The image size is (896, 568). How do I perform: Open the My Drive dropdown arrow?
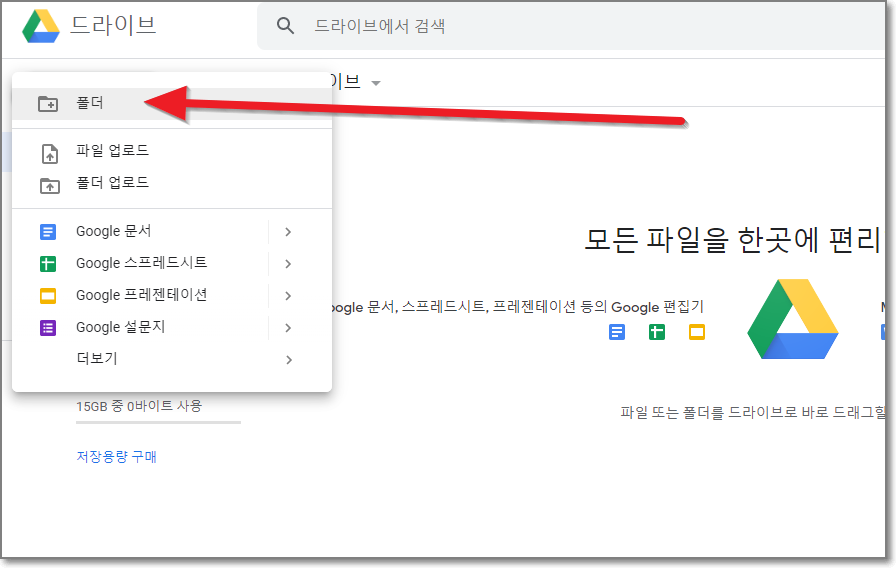pyautogui.click(x=375, y=83)
